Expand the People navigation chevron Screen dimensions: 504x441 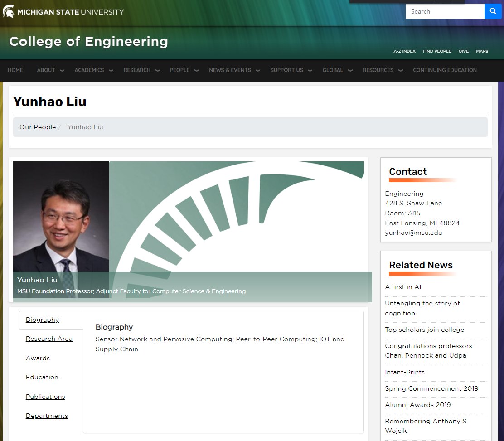197,70
